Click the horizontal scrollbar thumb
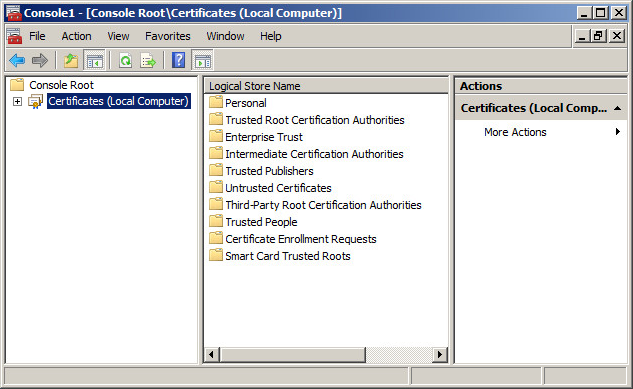The width and height of the screenshot is (633, 389). click(x=292, y=355)
